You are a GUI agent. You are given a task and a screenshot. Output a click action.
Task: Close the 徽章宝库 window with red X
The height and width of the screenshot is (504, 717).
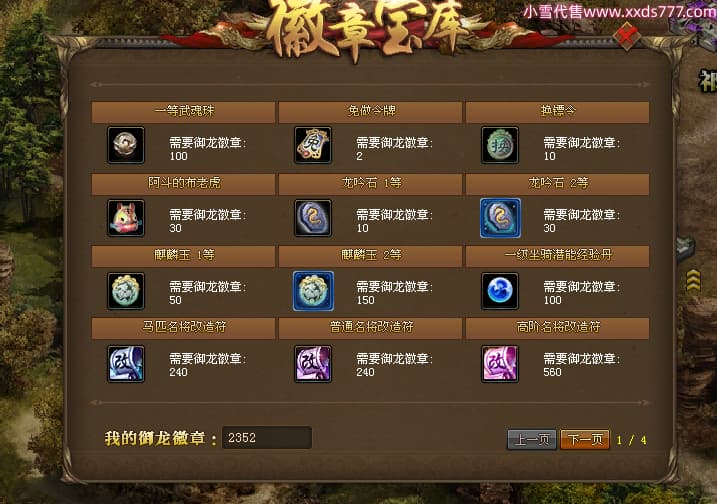(x=627, y=35)
